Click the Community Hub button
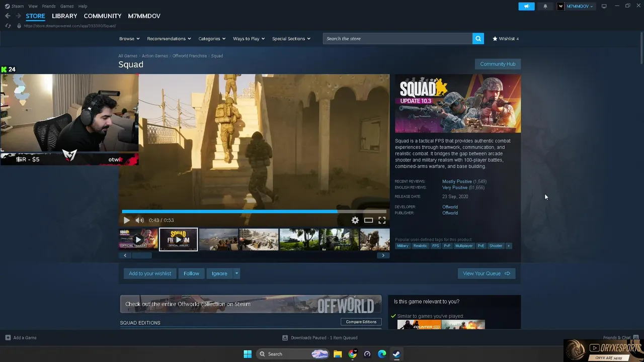 pos(498,64)
